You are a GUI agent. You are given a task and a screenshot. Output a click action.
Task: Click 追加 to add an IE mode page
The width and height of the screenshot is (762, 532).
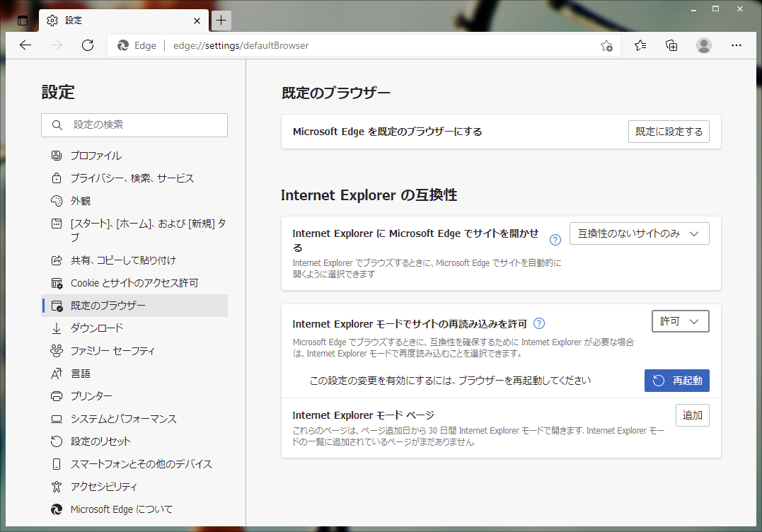pyautogui.click(x=693, y=415)
